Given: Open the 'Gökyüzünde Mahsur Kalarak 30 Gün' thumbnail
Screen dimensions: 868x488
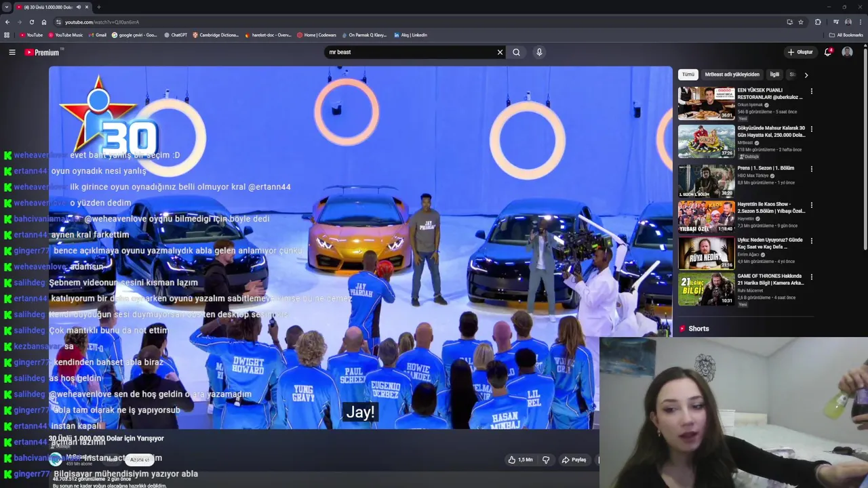Looking at the screenshot, I should click(707, 141).
